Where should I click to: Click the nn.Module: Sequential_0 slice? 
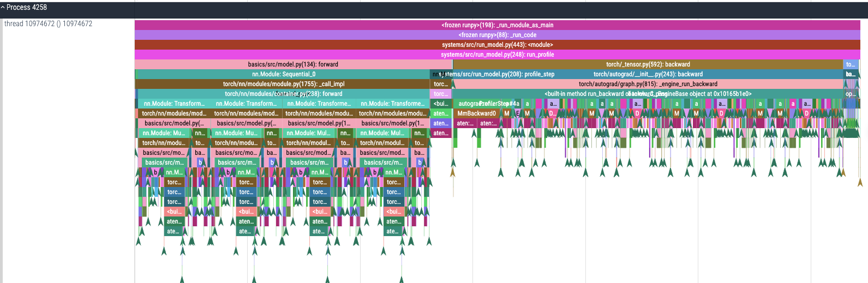[283, 74]
